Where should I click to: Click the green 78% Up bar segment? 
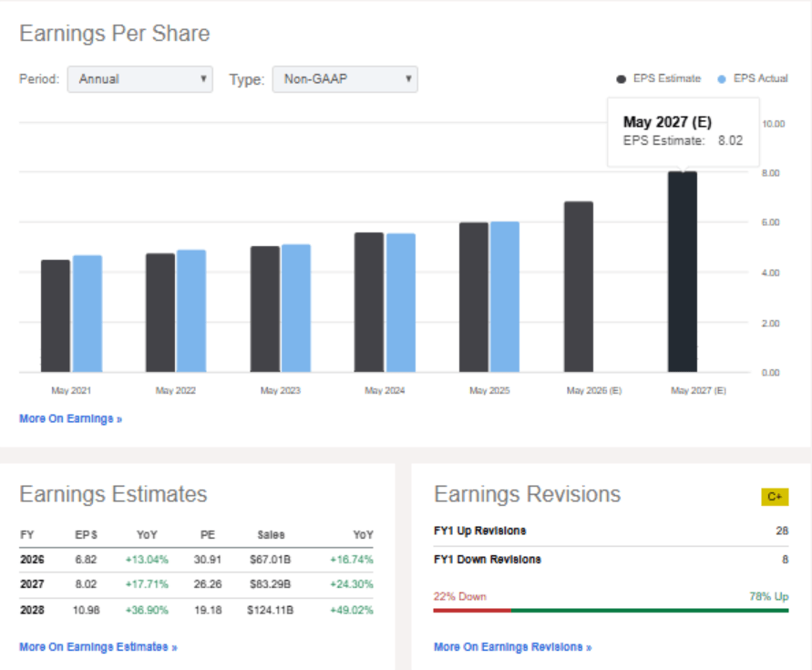tap(650, 610)
